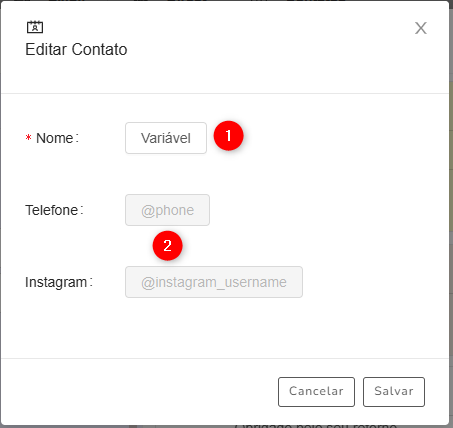This screenshot has height=428, width=453.
Task: Click the red required asterisk by Nome
Action: point(28,138)
